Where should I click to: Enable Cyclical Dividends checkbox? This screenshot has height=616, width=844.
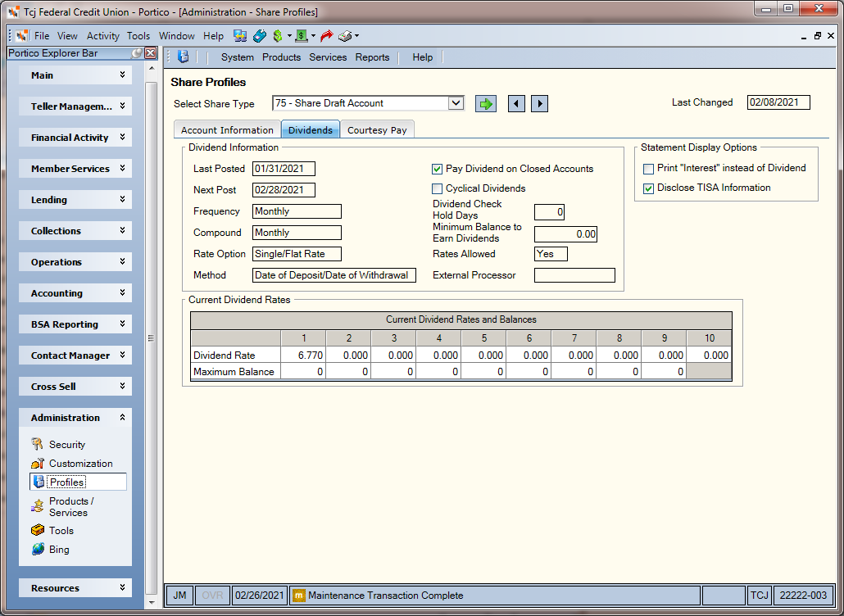click(x=437, y=189)
